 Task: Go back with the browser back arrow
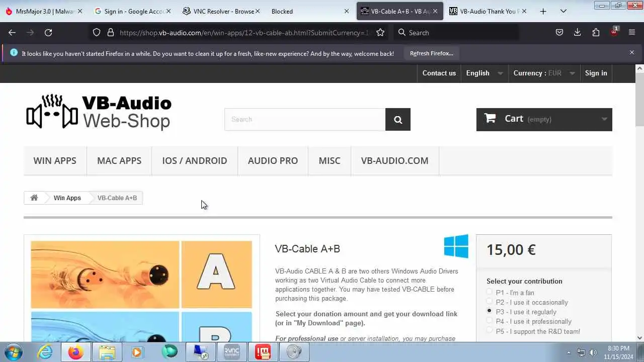12,33
